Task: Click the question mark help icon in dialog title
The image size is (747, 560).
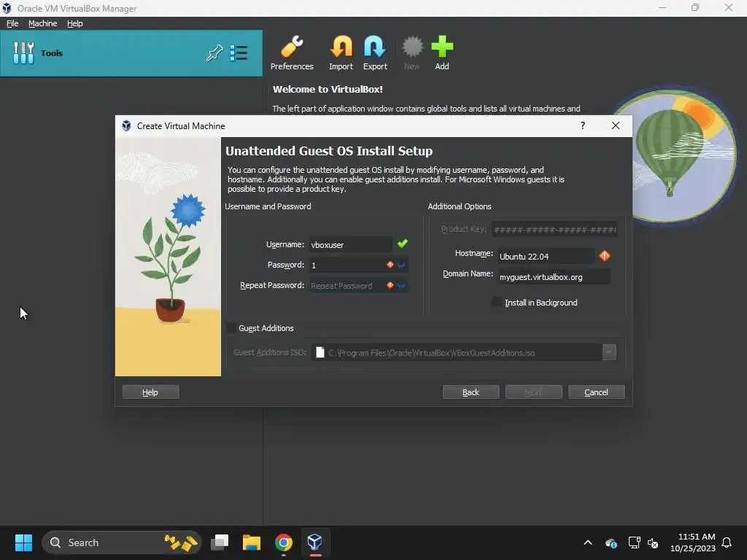Action: [583, 125]
